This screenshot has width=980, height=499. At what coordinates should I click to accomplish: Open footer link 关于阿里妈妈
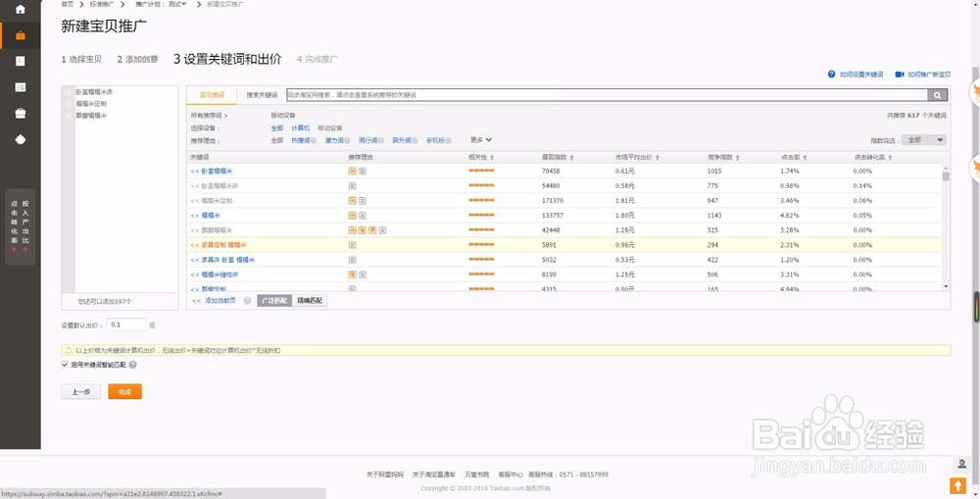tap(385, 474)
